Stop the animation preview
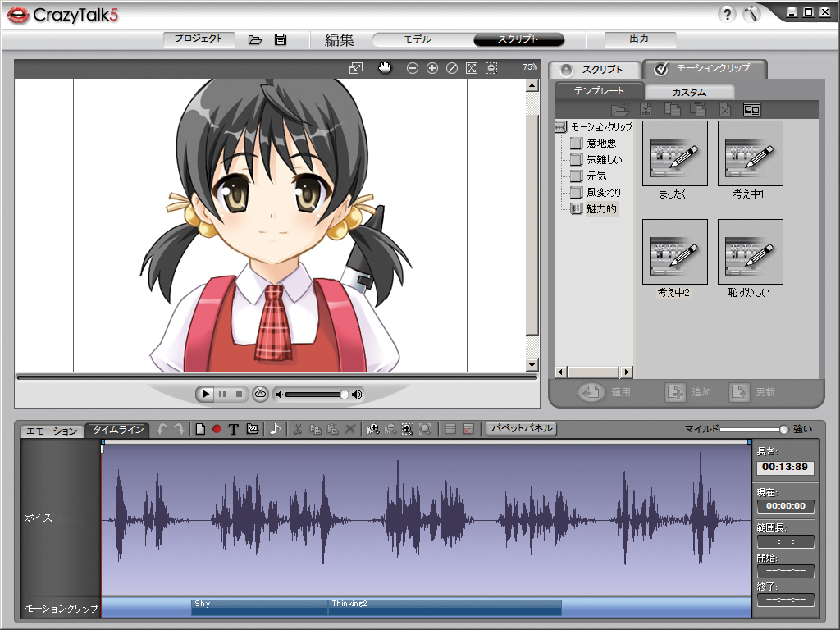The image size is (840, 630). [239, 395]
